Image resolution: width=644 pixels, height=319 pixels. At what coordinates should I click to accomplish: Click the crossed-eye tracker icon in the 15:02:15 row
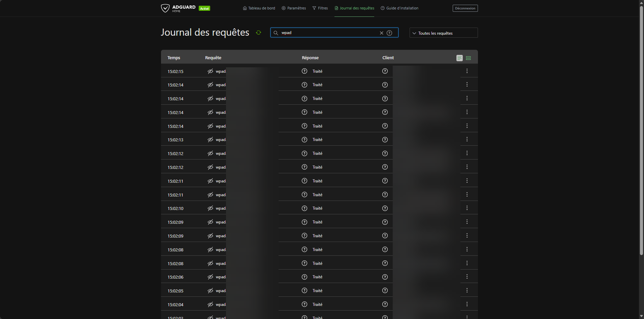(210, 71)
